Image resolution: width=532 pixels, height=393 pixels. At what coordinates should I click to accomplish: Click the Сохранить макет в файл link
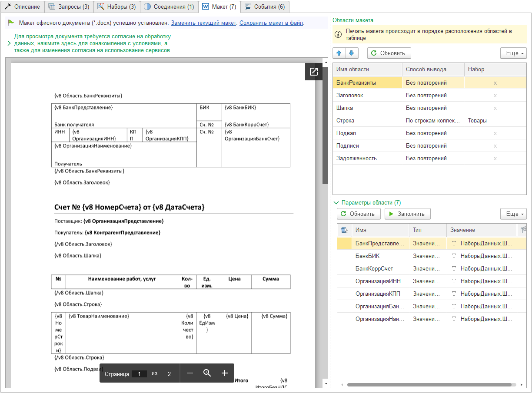pyautogui.click(x=271, y=23)
